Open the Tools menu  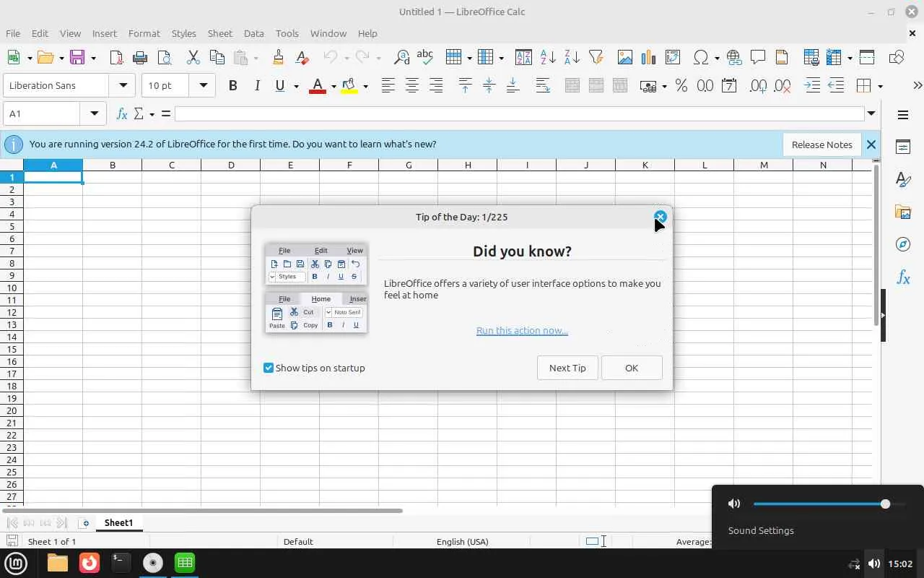[287, 33]
